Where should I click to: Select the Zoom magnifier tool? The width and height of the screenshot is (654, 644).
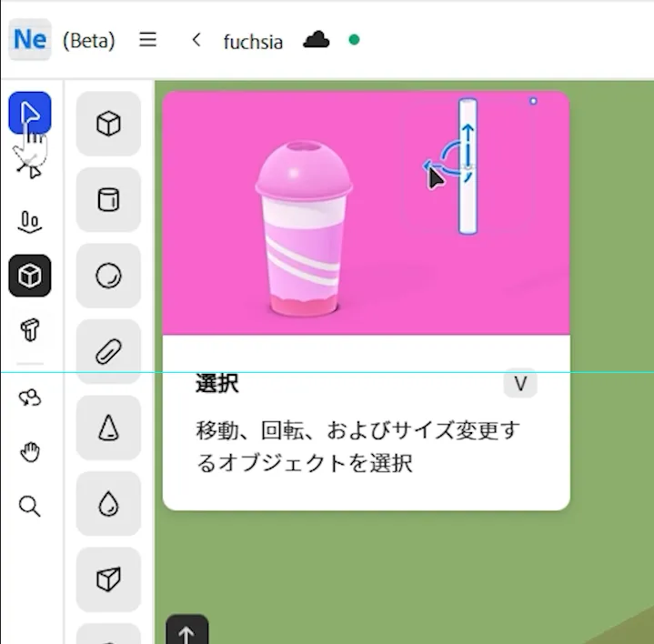coord(30,506)
